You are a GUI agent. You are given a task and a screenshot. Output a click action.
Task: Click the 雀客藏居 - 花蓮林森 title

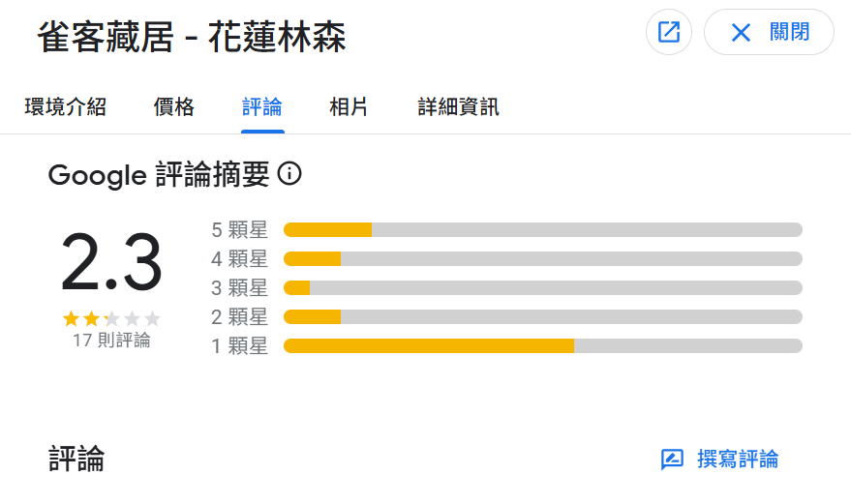192,37
